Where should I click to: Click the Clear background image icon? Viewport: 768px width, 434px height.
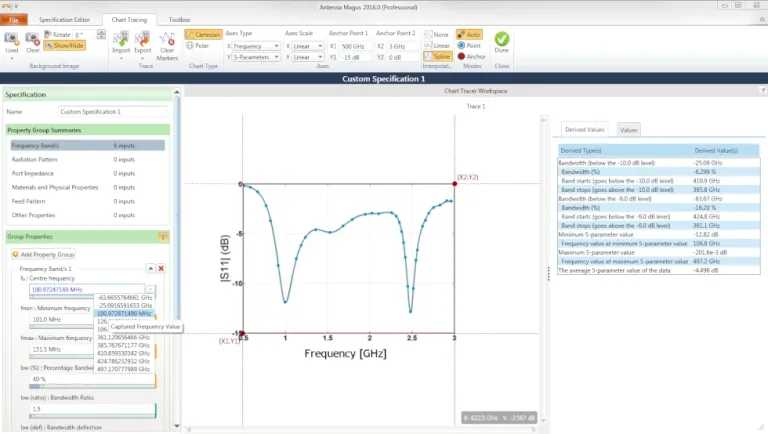(33, 40)
